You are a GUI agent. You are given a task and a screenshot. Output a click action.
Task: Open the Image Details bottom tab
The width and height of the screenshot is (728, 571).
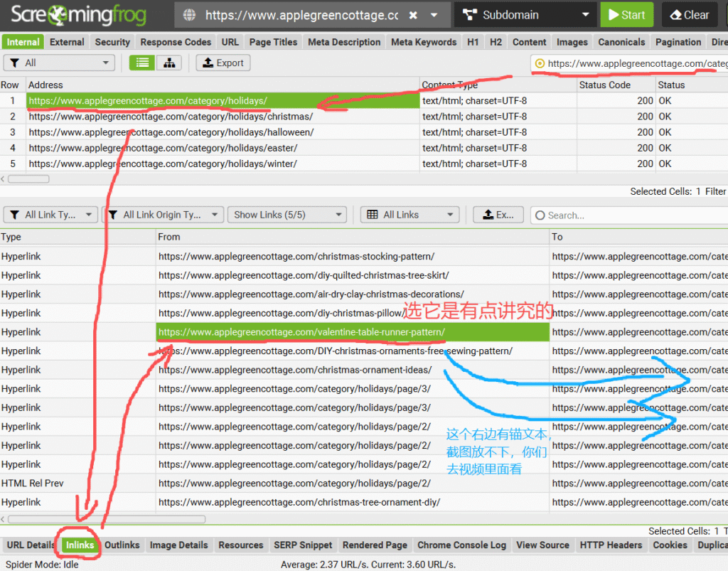(178, 545)
